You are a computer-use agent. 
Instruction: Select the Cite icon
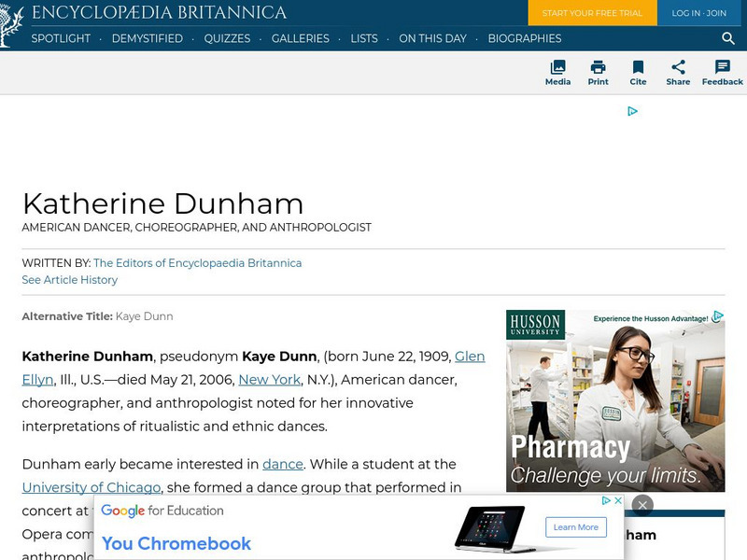click(638, 73)
